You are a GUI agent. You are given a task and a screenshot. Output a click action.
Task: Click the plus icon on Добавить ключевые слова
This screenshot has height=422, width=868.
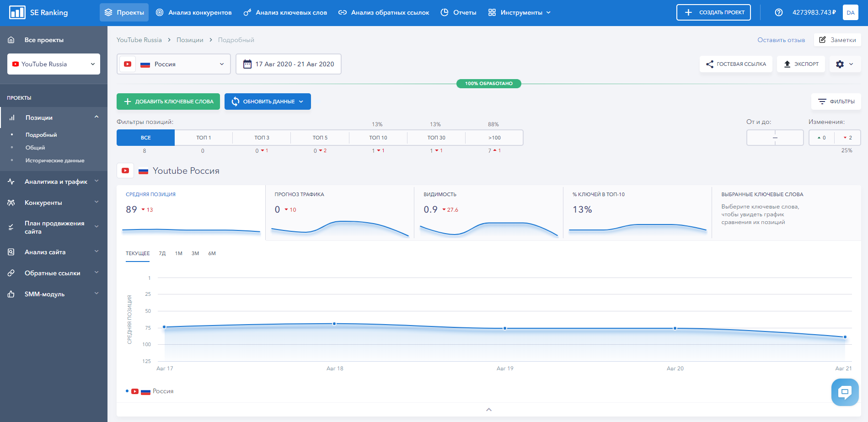[128, 101]
